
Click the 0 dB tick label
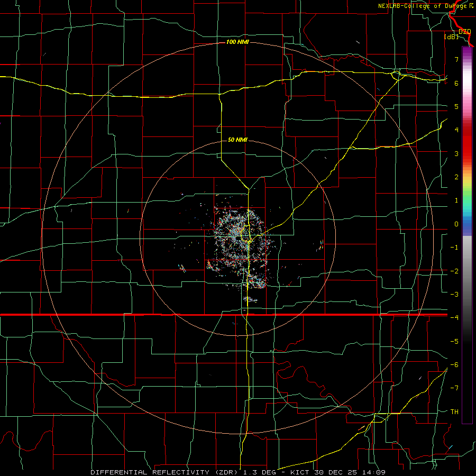click(456, 224)
